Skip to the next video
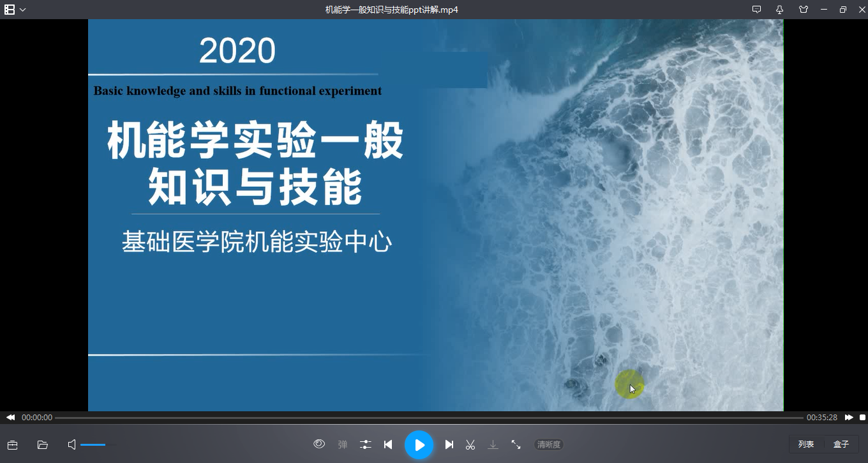 coord(449,444)
